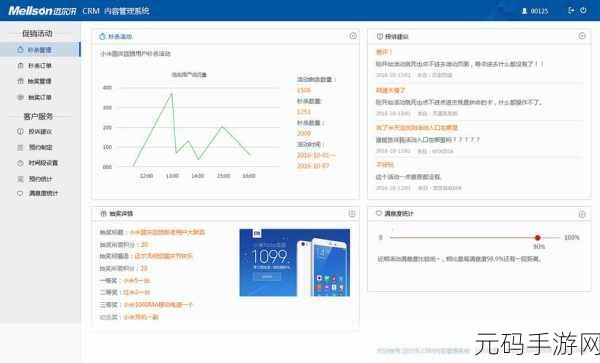Click the Mellson logo in the header
Screen dimensions: 600x363
click(x=42, y=11)
